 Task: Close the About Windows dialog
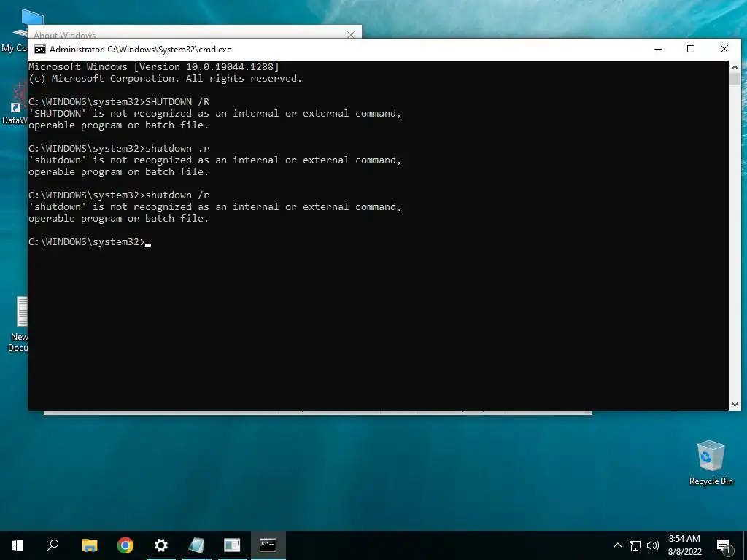tap(351, 35)
